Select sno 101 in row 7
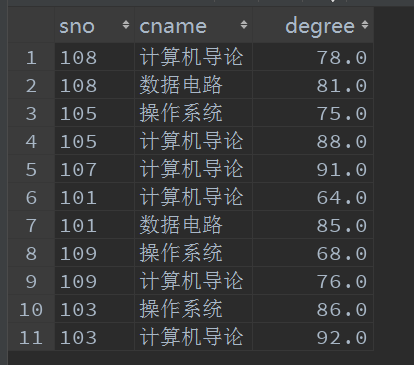Image resolution: width=414 pixels, height=365 pixels. pyautogui.click(x=94, y=225)
